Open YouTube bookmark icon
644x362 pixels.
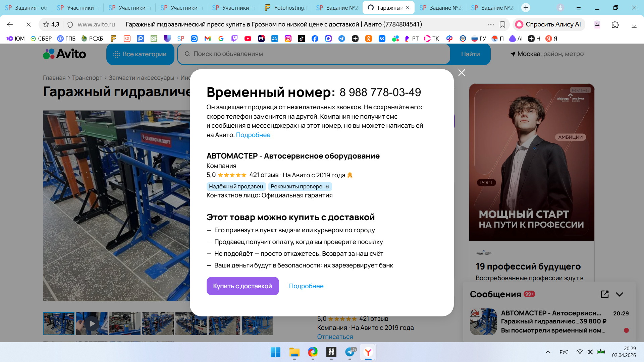pyautogui.click(x=248, y=39)
